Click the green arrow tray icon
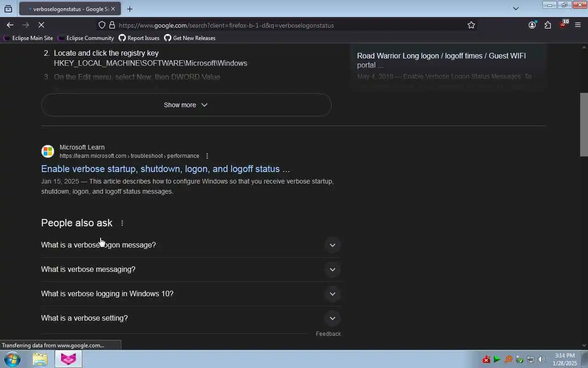The height and width of the screenshot is (368, 588). 497,360
